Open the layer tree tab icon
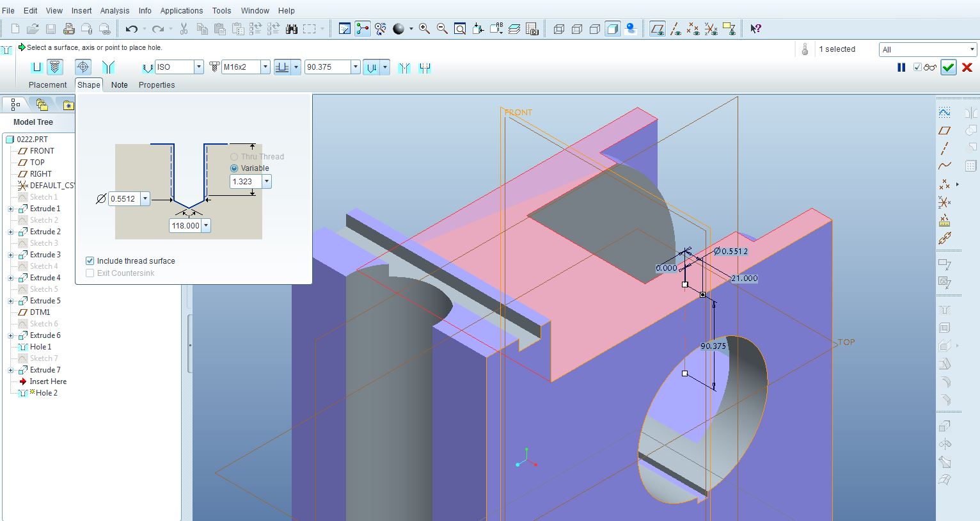 [x=42, y=104]
